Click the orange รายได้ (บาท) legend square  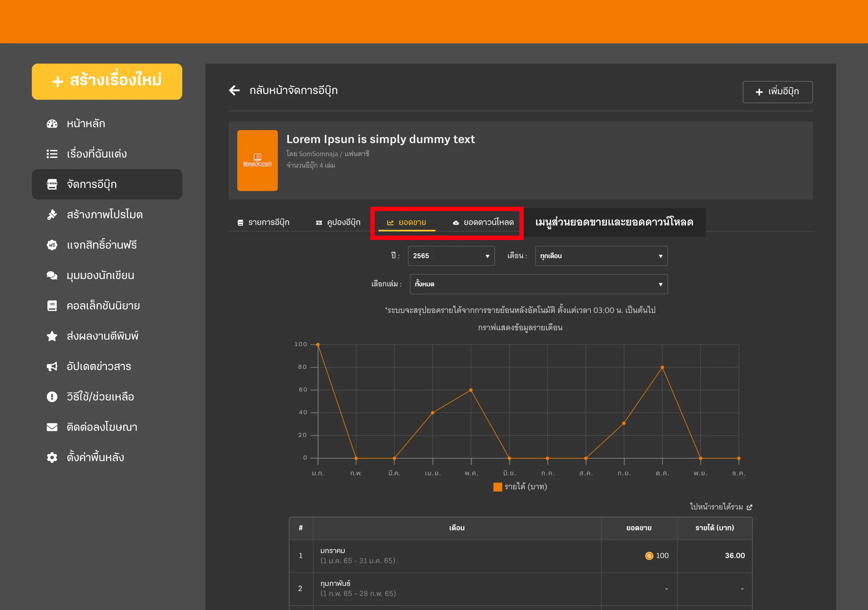pyautogui.click(x=498, y=487)
